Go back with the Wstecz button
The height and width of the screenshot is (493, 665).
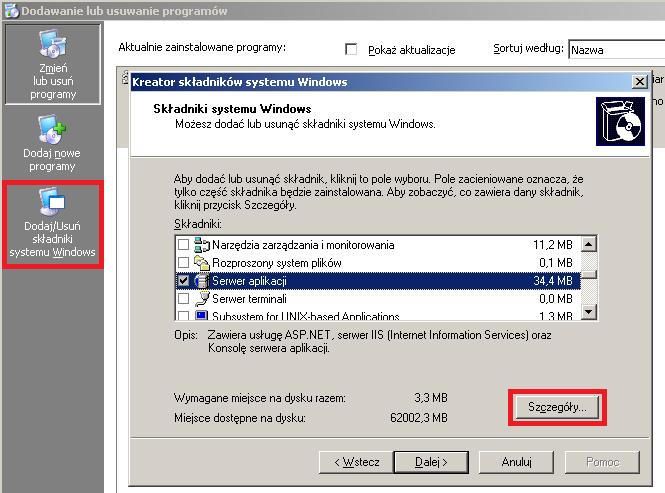coord(356,462)
